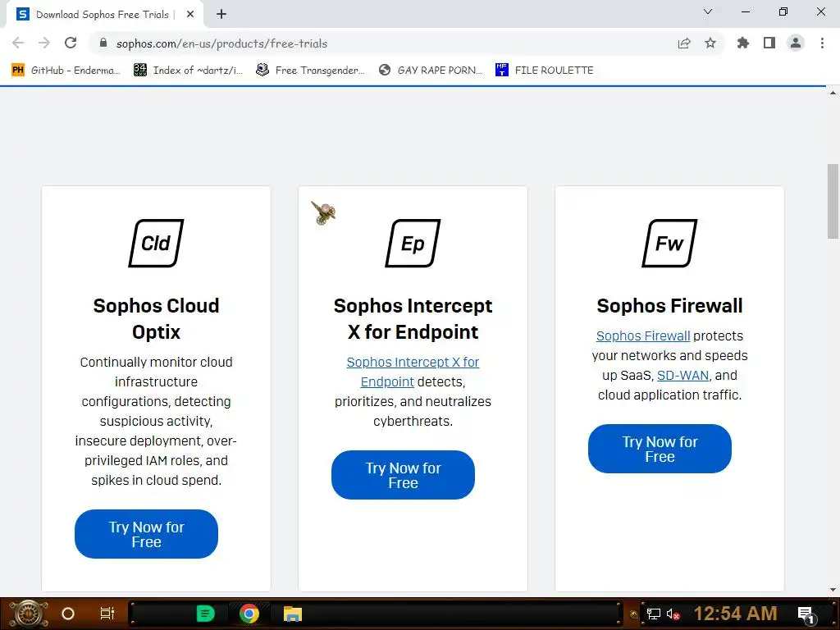Open network status tray icon
The height and width of the screenshot is (630, 840).
(654, 614)
